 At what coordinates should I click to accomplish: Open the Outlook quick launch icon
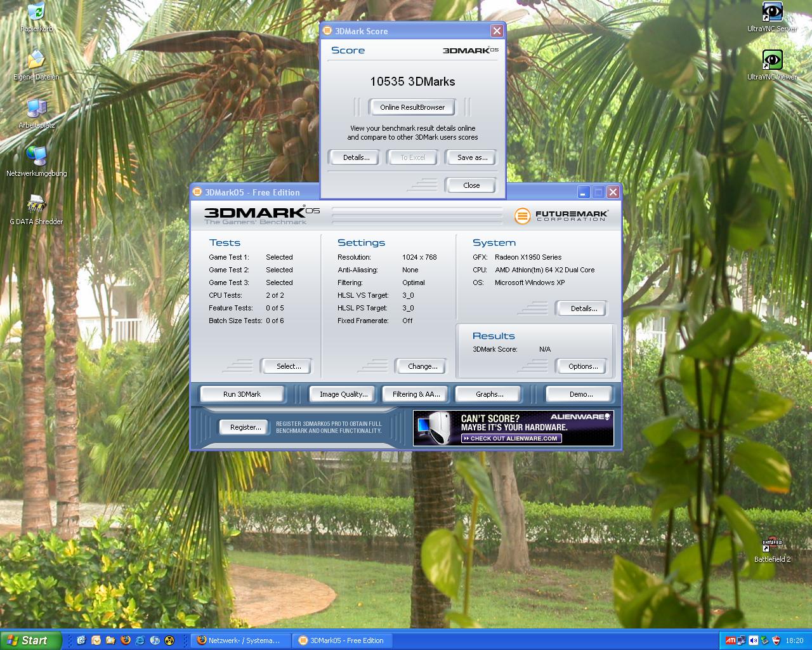point(96,640)
